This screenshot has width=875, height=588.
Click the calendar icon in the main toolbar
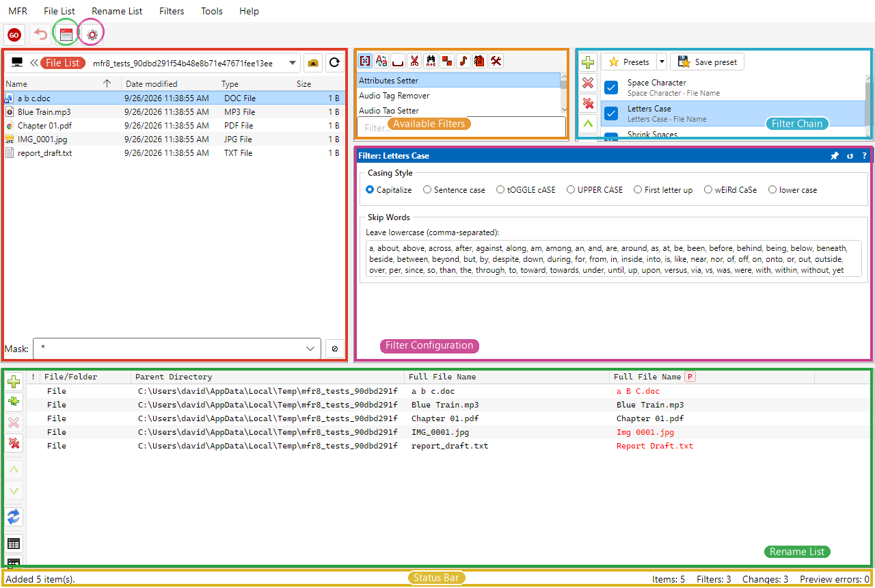pos(66,34)
